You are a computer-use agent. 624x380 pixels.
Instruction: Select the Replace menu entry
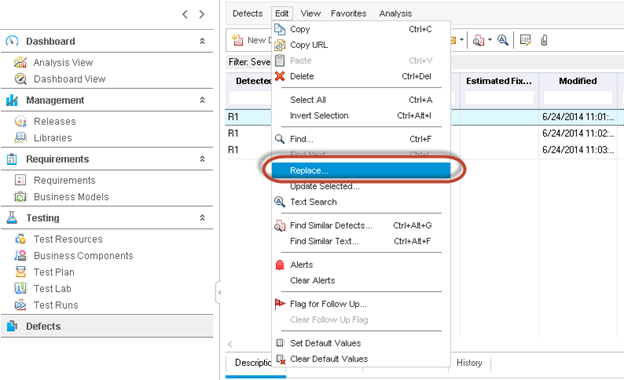click(361, 170)
